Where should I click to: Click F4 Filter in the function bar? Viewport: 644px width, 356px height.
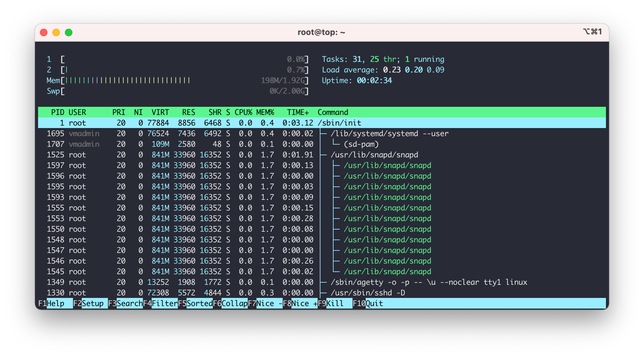(160, 303)
